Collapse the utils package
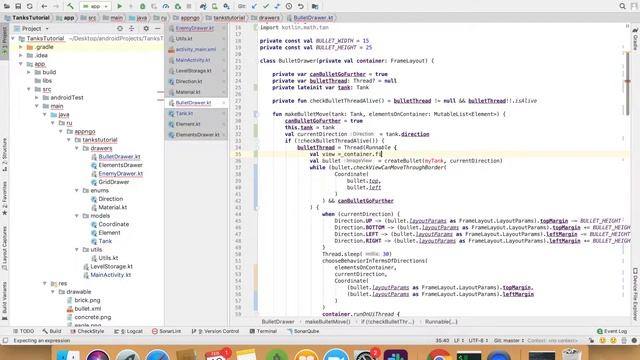This screenshot has width=640, height=360. point(77,249)
